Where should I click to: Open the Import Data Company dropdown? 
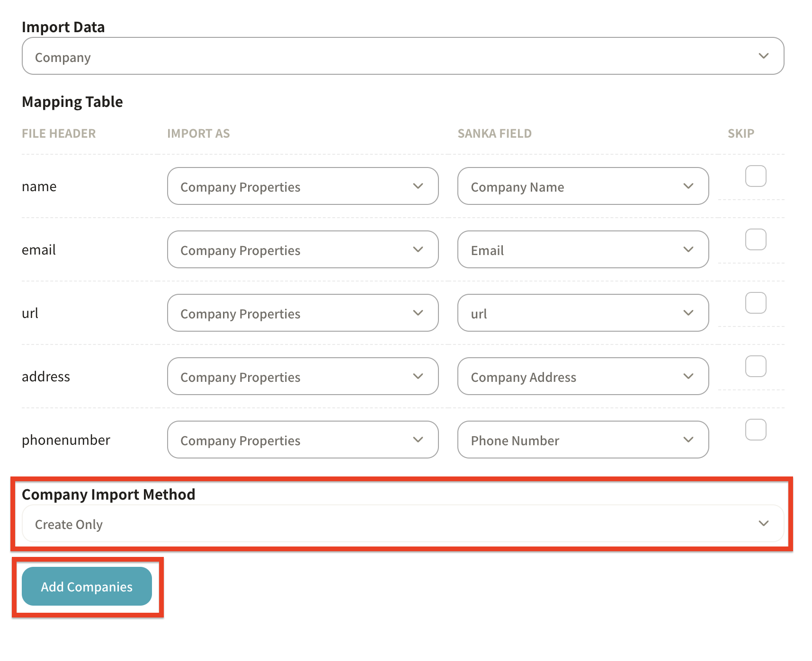click(402, 56)
